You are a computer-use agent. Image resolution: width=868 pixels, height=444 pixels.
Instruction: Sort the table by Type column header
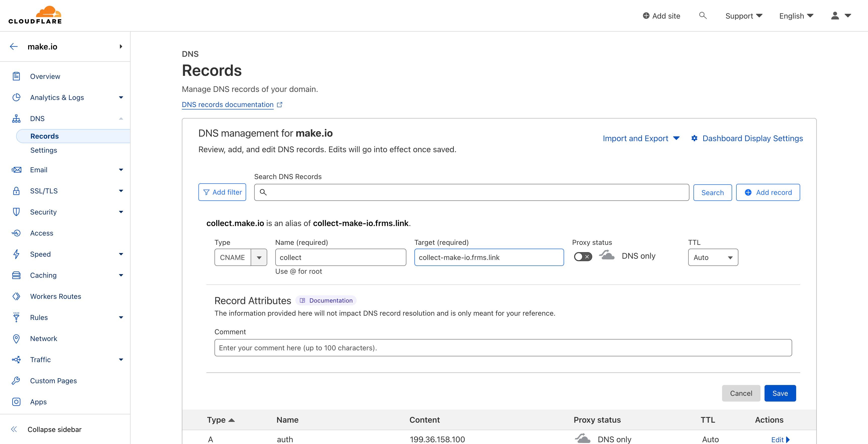pyautogui.click(x=221, y=420)
